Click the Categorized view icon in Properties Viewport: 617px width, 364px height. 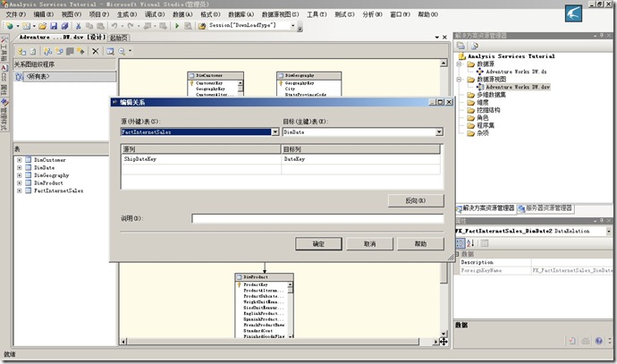tap(460, 243)
